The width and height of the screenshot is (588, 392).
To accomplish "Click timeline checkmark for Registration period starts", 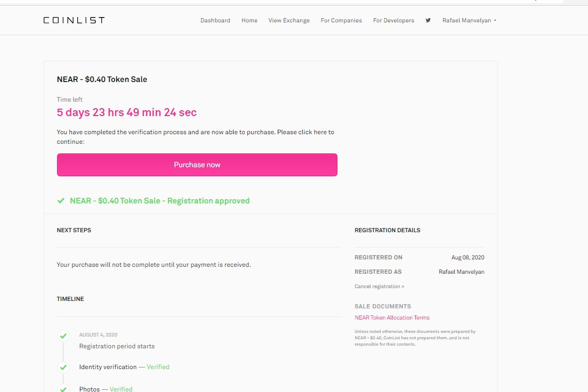I will pos(63,336).
